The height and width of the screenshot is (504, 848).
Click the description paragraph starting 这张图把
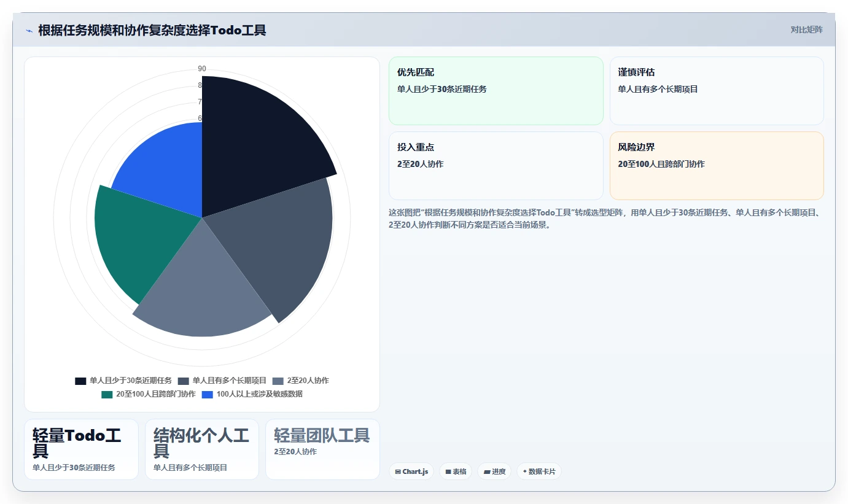coord(605,219)
